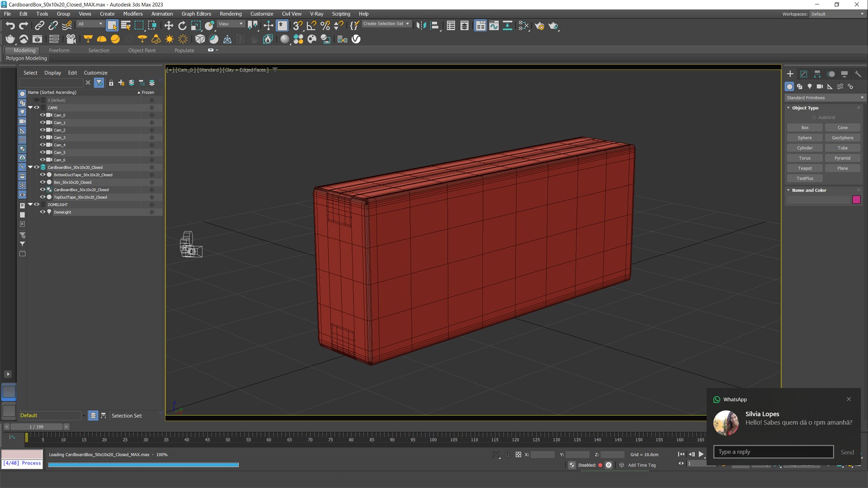The height and width of the screenshot is (488, 868).
Task: Click the Mirror tool icon
Action: (421, 26)
